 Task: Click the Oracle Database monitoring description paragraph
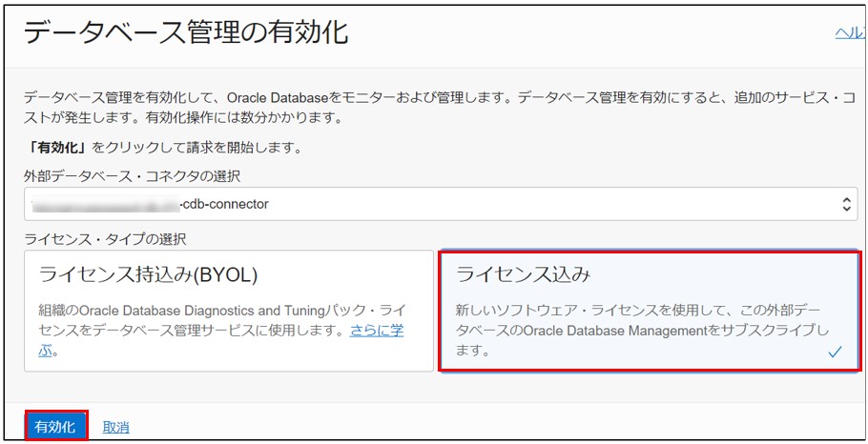[429, 108]
